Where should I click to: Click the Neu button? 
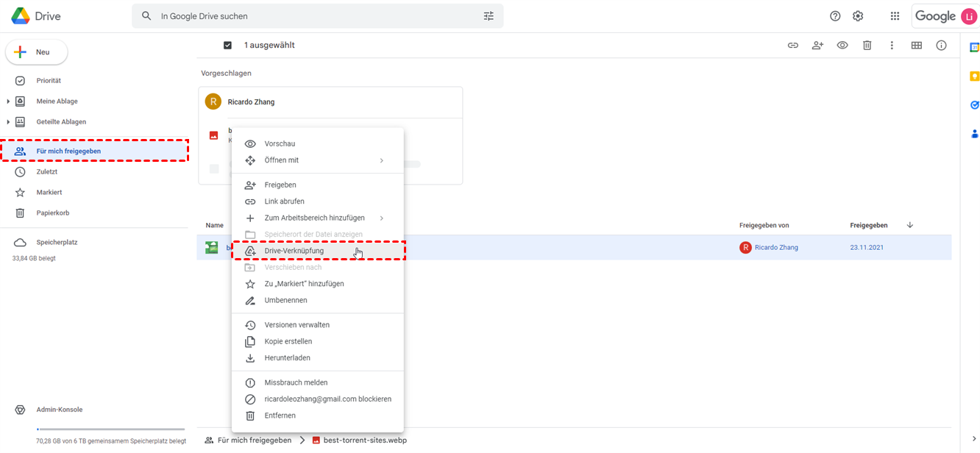point(37,52)
